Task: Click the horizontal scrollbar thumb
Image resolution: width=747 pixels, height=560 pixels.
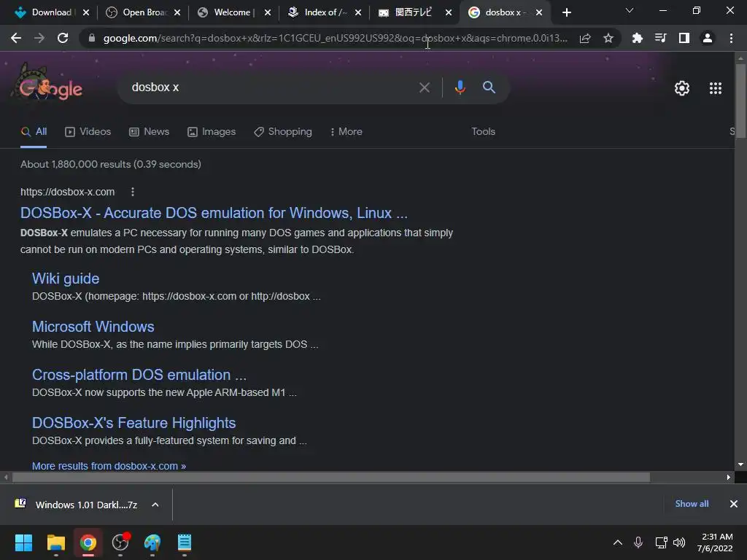Action: (x=331, y=477)
